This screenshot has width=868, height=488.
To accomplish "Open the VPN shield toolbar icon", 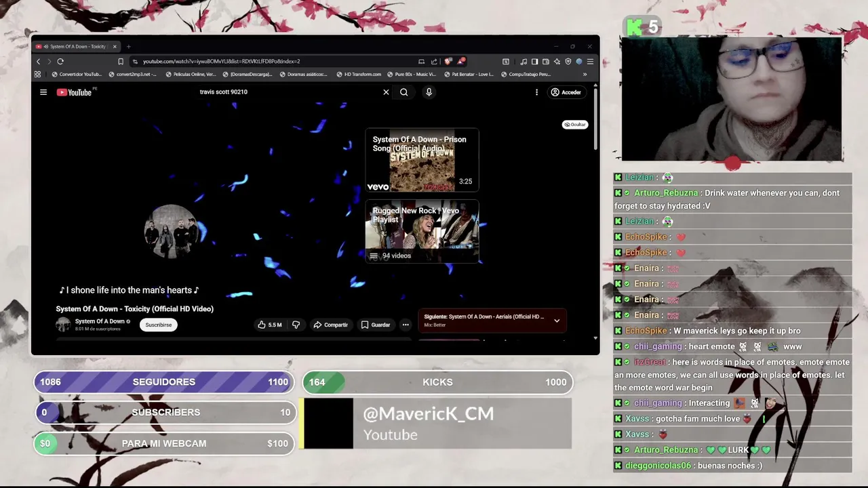I will [568, 62].
